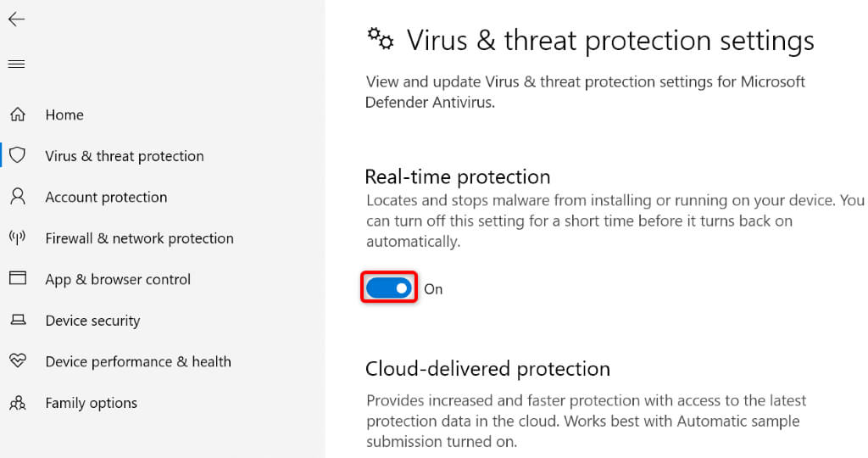The image size is (868, 458).
Task: Click the Family options people icon
Action: [x=17, y=403]
